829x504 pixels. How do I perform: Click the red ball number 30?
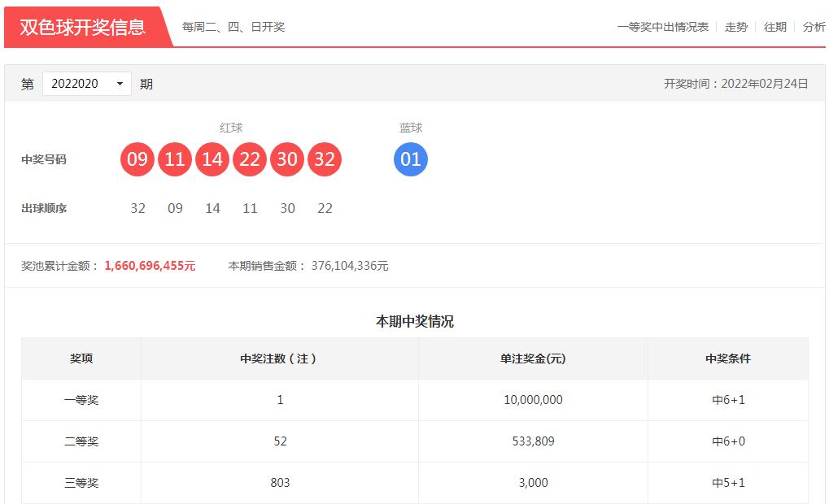(x=287, y=159)
